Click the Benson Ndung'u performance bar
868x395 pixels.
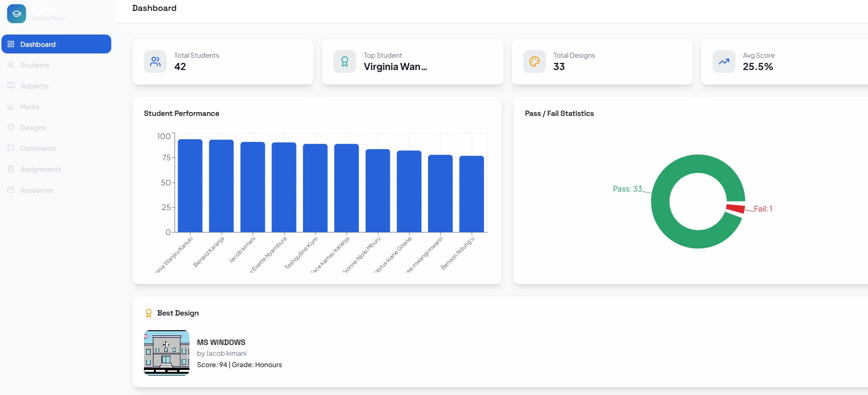472,194
